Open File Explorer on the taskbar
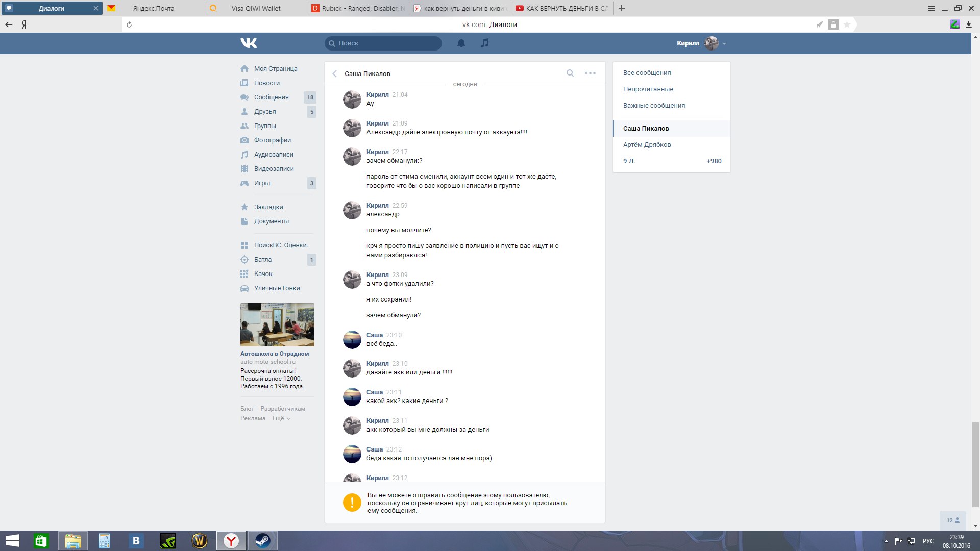 tap(72, 541)
